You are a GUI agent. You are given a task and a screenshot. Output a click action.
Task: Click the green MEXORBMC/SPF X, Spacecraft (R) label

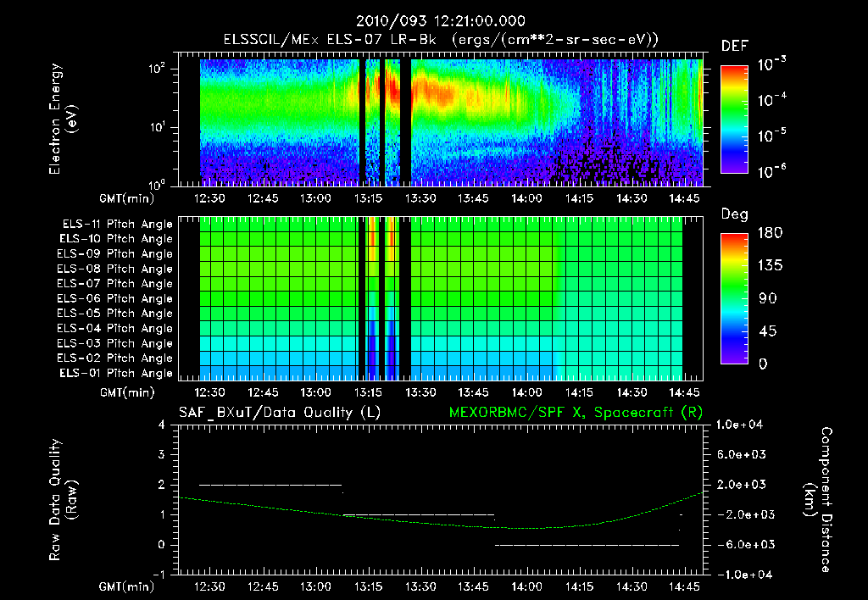576,413
